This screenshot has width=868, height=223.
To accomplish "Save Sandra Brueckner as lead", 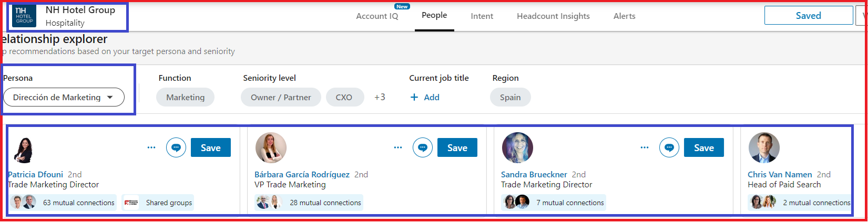I will pos(704,148).
